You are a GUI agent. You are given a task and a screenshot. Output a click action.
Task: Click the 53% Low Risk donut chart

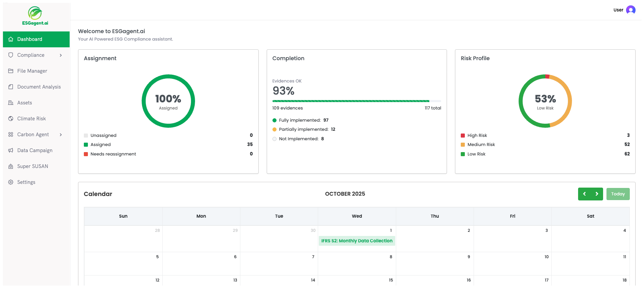(x=545, y=101)
